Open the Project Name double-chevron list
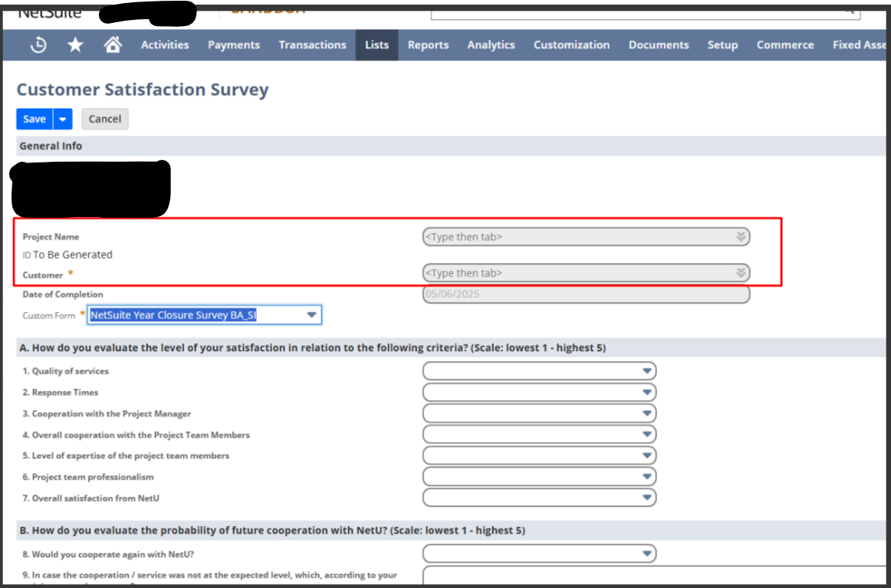 [x=741, y=237]
